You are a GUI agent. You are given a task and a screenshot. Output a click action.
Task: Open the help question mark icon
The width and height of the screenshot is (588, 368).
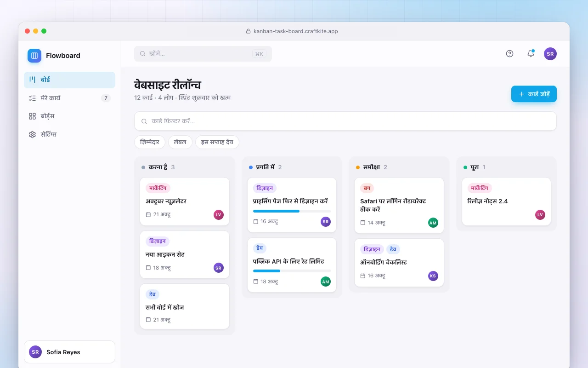pos(509,54)
